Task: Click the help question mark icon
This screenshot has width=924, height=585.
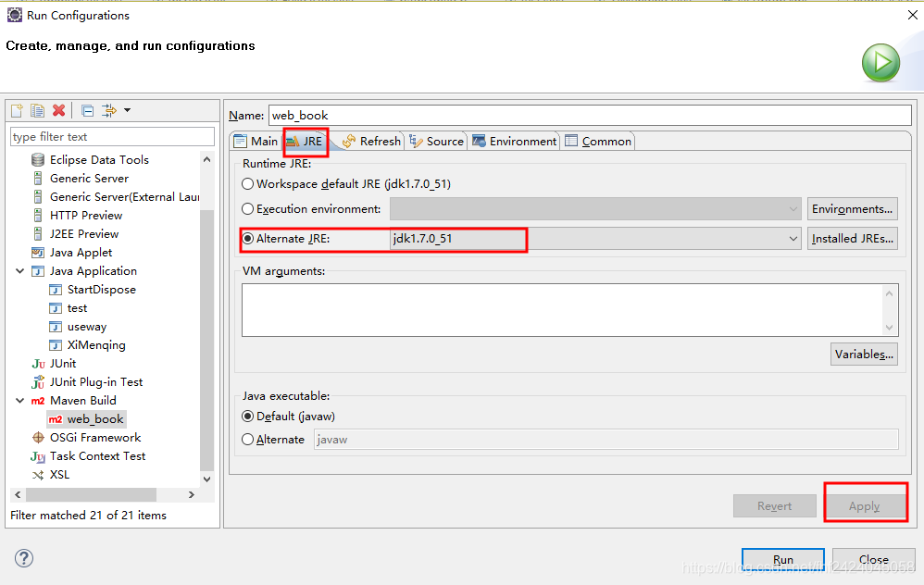Action: click(24, 558)
